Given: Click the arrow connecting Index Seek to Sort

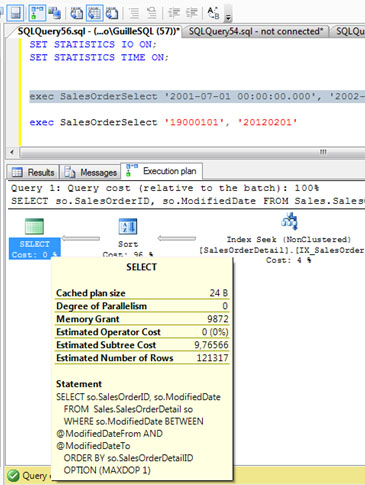Looking at the screenshot, I should (177, 238).
